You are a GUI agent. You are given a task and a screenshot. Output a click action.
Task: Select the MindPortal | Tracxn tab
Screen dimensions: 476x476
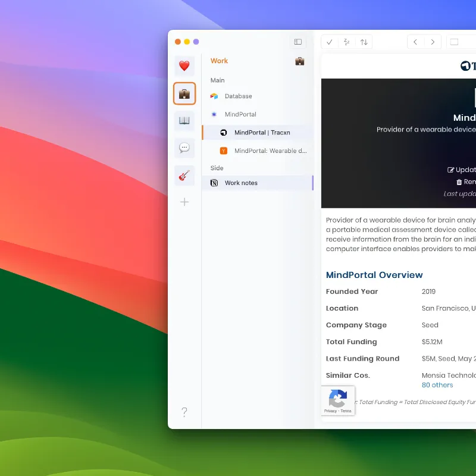[x=262, y=133]
